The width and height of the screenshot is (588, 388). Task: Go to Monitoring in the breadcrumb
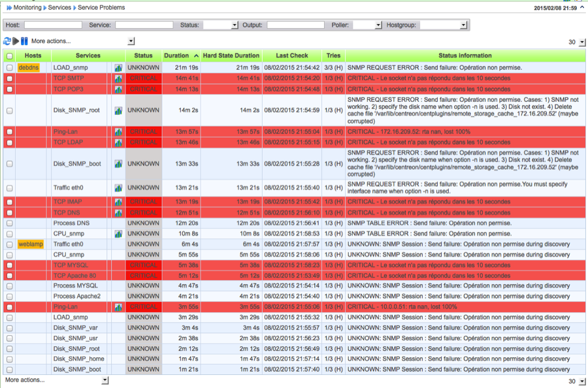coord(27,8)
